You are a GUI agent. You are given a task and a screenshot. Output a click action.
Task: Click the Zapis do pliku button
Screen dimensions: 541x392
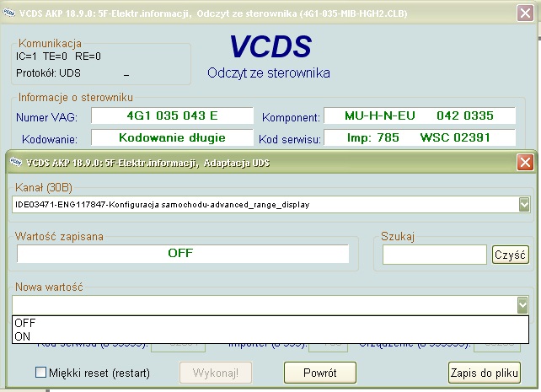click(x=484, y=373)
